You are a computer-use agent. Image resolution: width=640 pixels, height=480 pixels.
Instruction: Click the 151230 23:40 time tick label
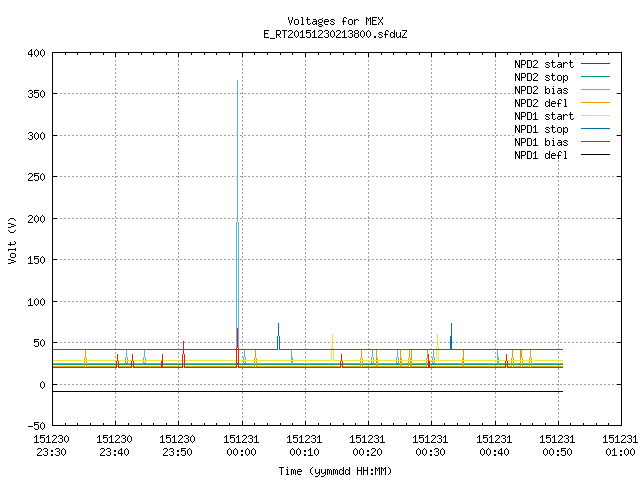(114, 446)
